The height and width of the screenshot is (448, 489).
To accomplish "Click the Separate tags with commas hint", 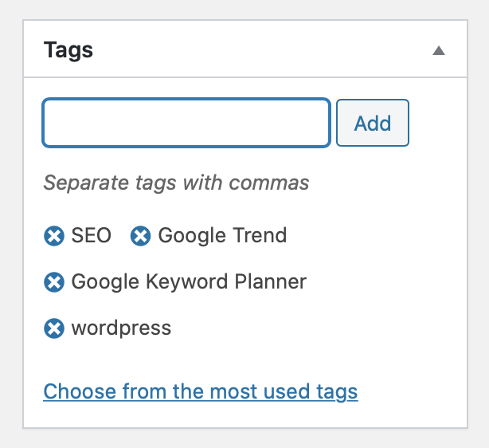I will coord(176,183).
